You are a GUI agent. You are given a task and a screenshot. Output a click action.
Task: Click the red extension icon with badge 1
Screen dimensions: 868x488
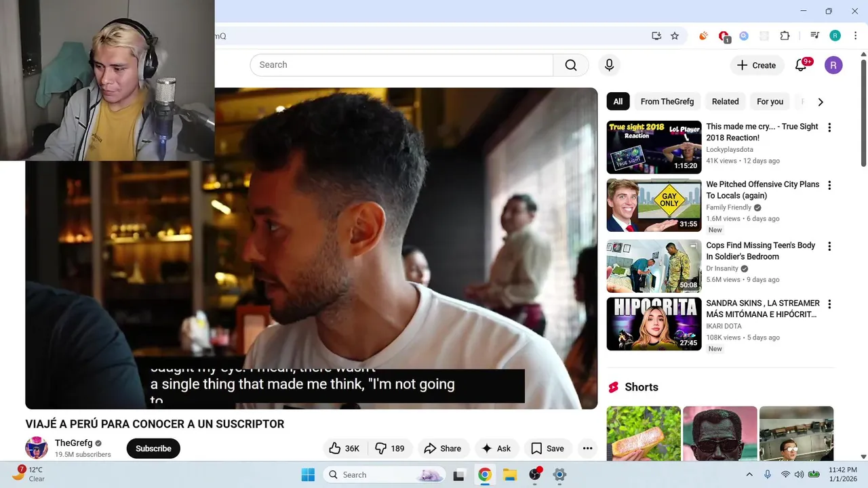[x=724, y=37]
